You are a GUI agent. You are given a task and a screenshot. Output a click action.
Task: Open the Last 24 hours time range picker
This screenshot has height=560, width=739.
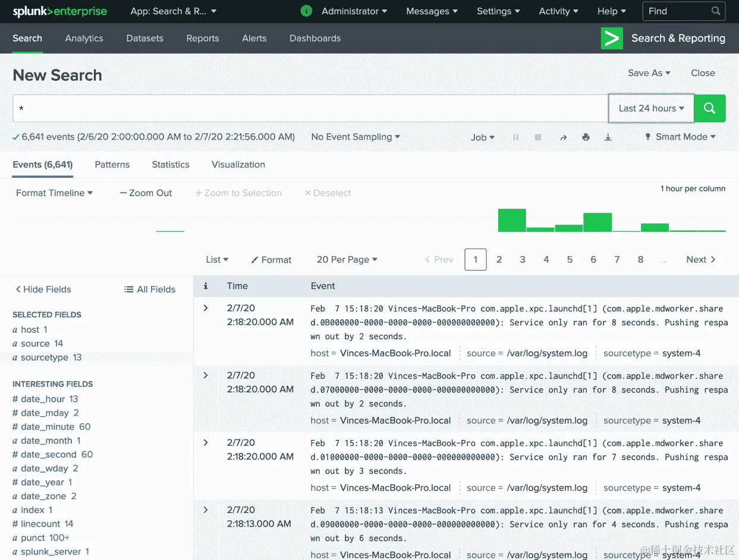click(650, 108)
